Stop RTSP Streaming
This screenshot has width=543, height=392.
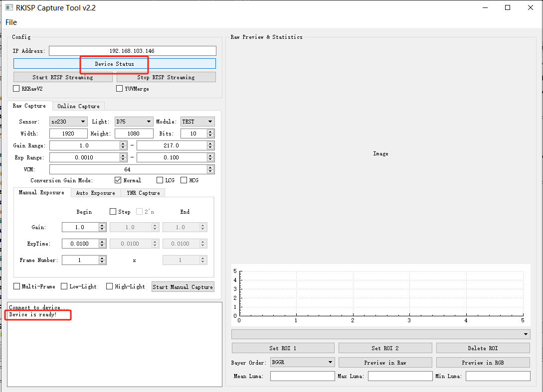click(166, 77)
